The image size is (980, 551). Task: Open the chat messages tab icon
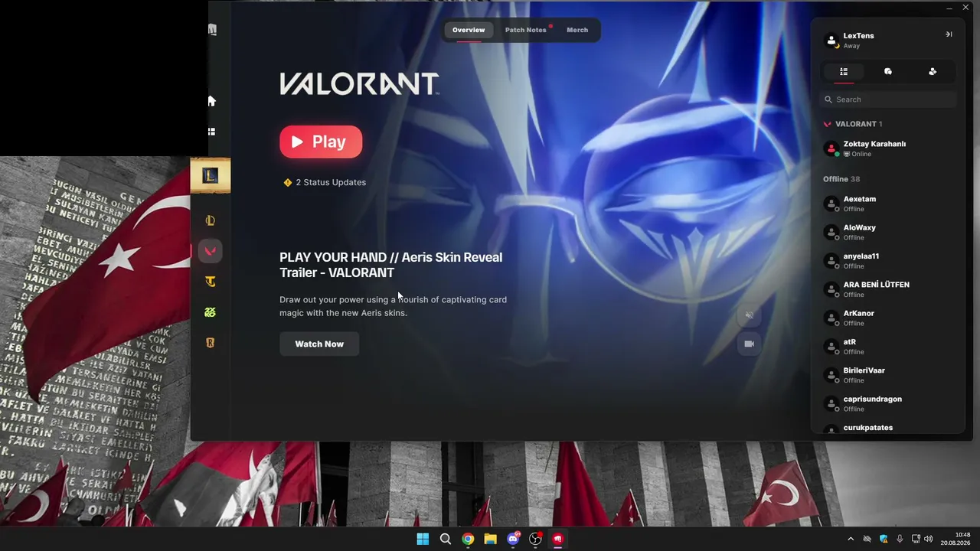coord(888,71)
